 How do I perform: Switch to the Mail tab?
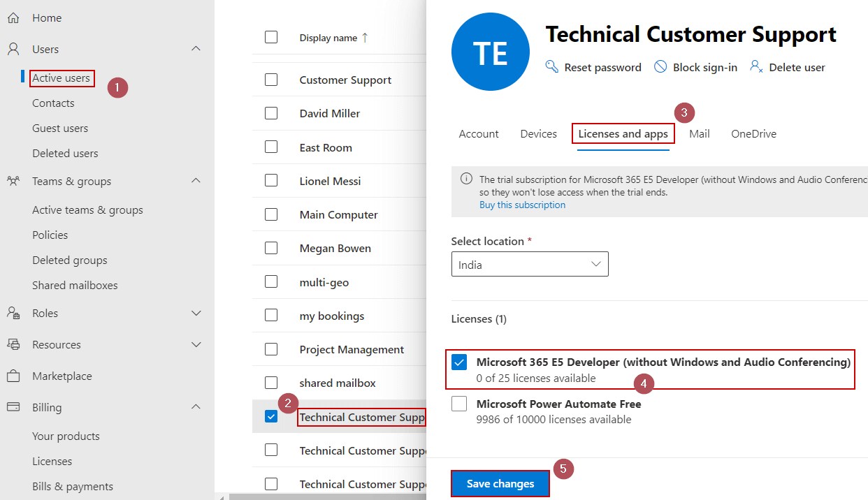click(x=699, y=133)
